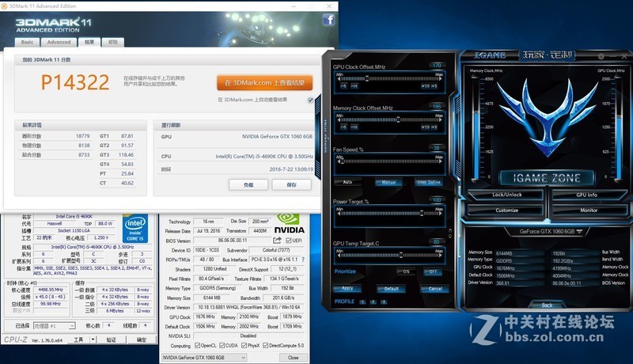
Task: Click the NVIDIA logo in GPU-Z
Action: [289, 224]
